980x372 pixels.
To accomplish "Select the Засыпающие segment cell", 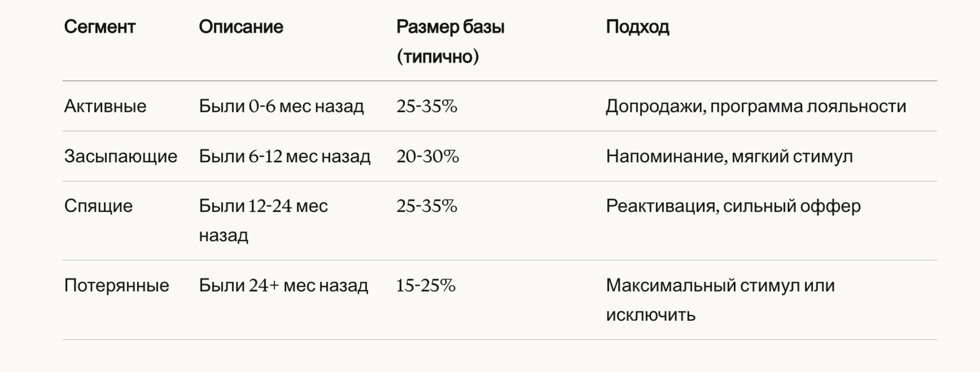I will tap(121, 156).
